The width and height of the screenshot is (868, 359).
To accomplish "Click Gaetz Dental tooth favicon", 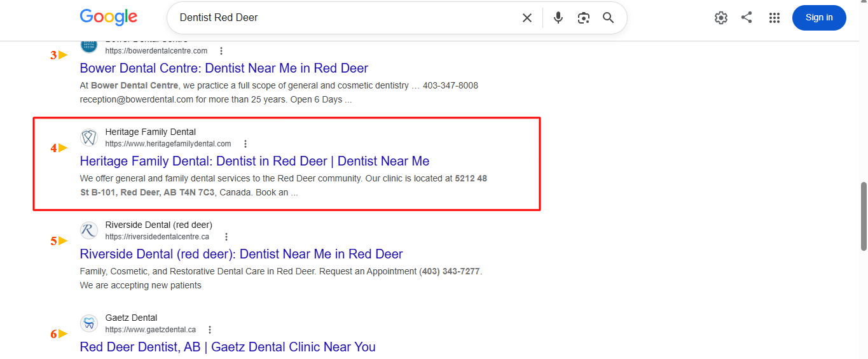I will point(89,323).
